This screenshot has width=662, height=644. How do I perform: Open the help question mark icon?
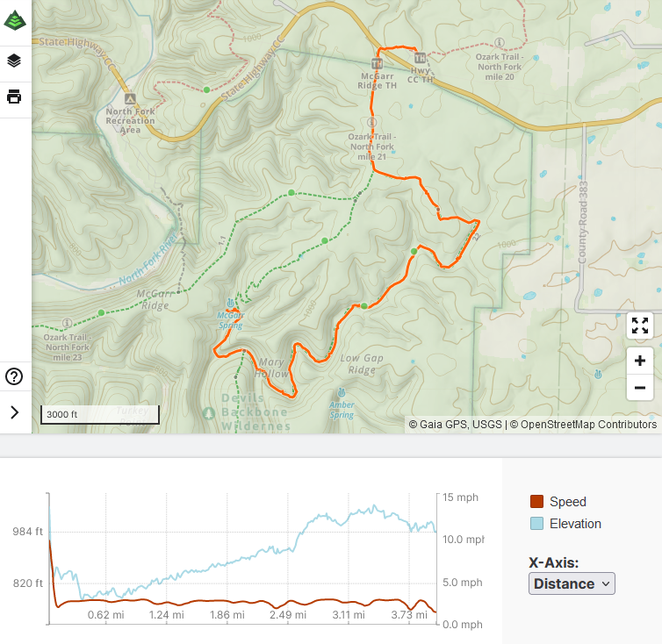15,377
